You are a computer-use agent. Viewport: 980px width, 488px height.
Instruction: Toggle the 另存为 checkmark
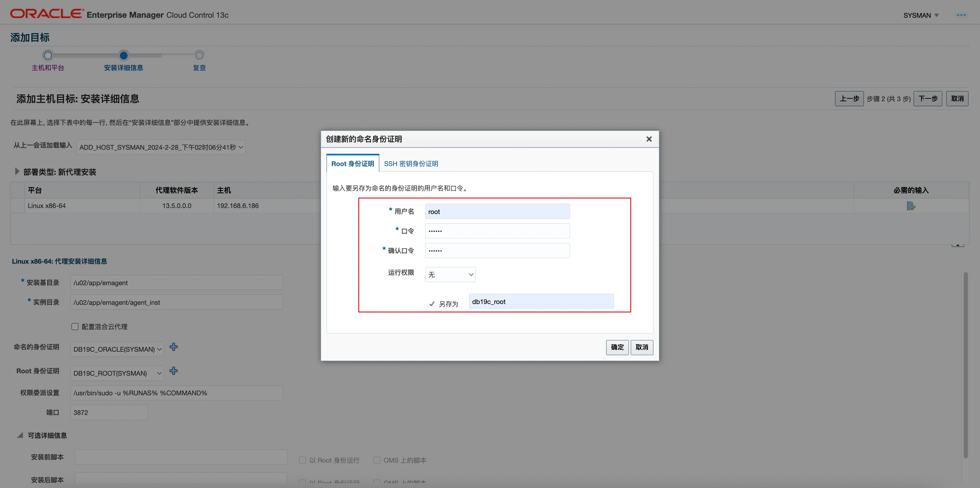coord(432,304)
